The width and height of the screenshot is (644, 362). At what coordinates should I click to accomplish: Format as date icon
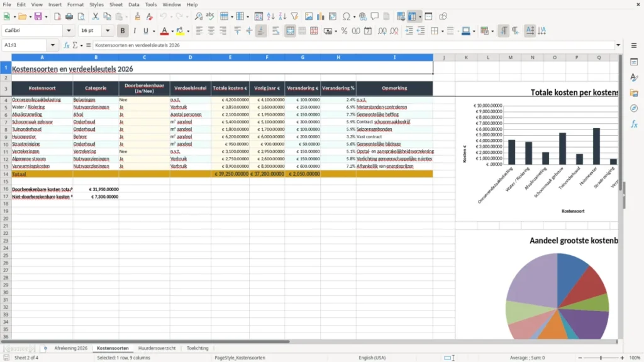(x=368, y=31)
